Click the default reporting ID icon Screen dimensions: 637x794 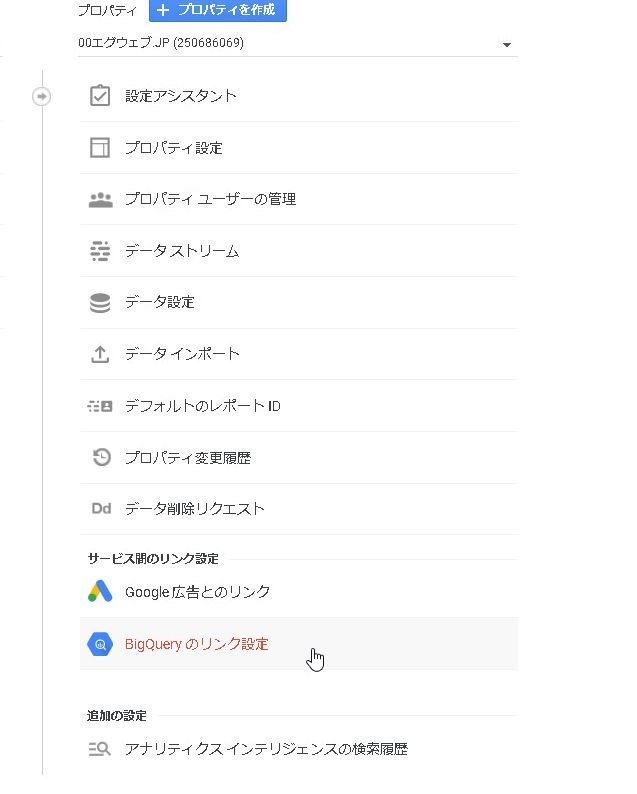100,406
